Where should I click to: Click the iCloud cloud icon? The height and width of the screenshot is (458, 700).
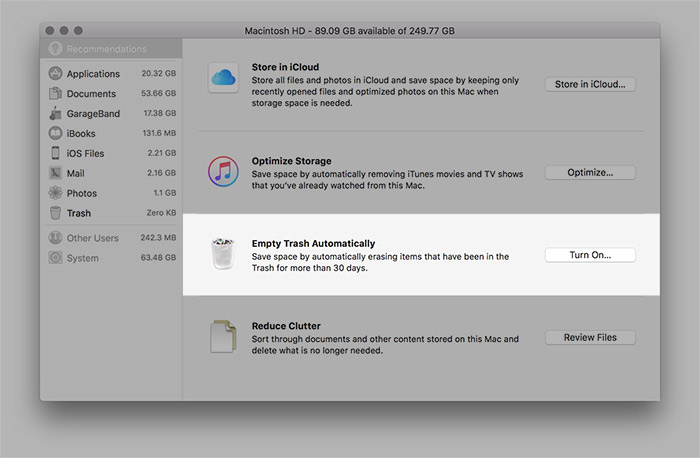tap(222, 79)
